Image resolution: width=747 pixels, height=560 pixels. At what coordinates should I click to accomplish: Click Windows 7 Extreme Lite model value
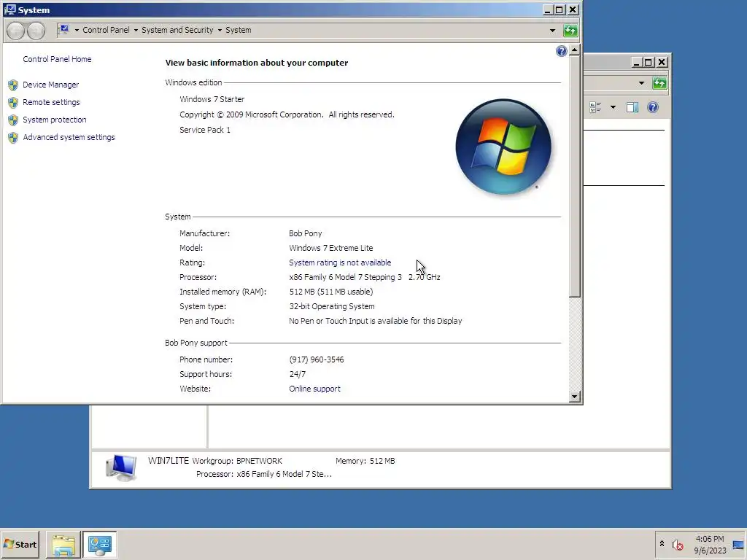[x=330, y=248]
